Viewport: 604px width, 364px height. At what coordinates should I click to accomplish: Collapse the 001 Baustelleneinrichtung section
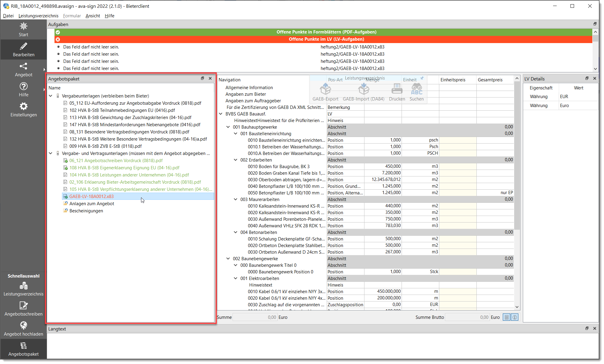click(x=236, y=134)
